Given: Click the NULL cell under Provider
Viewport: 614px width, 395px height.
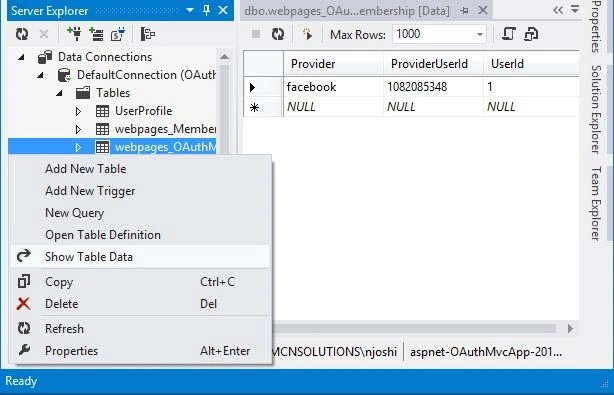Looking at the screenshot, I should point(333,106).
